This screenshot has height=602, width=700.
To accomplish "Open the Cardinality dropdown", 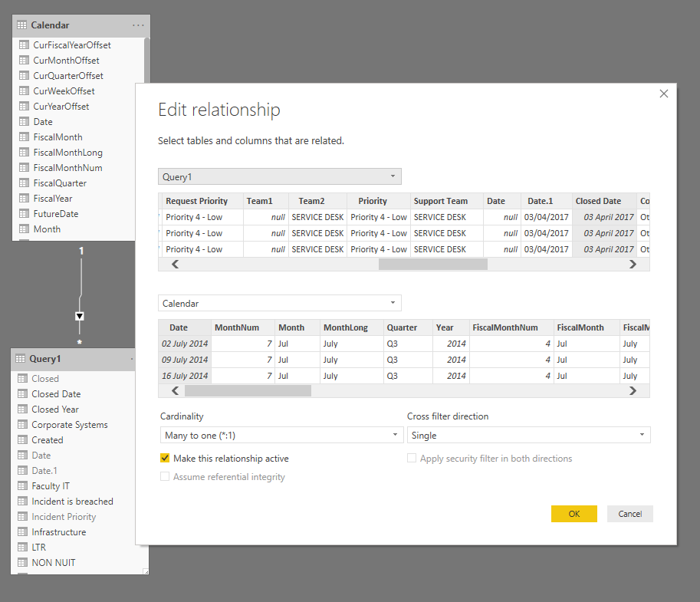I will tap(281, 435).
